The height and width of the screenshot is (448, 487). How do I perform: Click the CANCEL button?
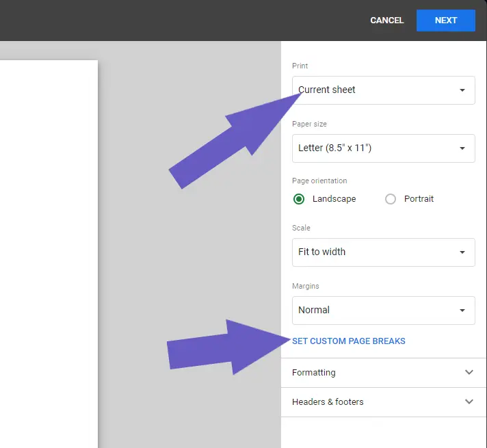[386, 21]
